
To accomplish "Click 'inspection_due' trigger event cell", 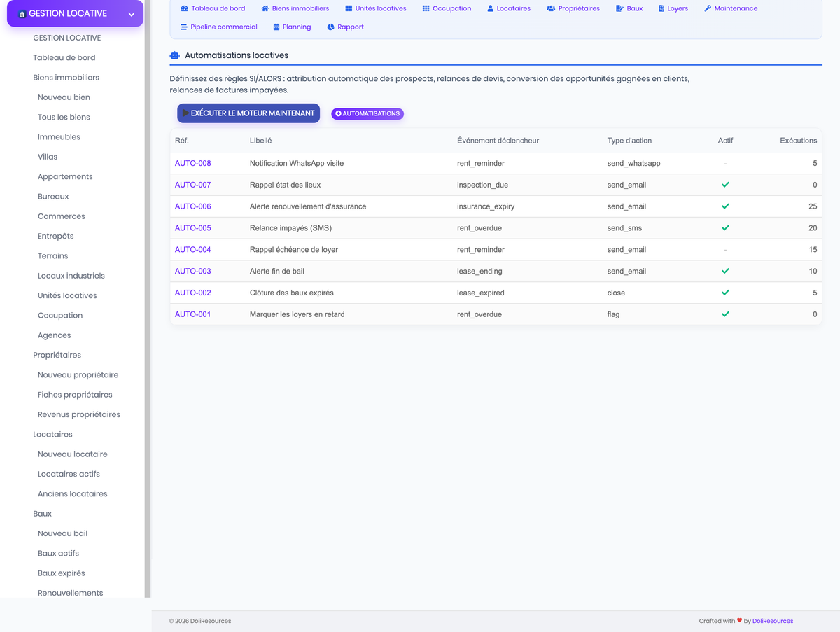I will [x=483, y=185].
